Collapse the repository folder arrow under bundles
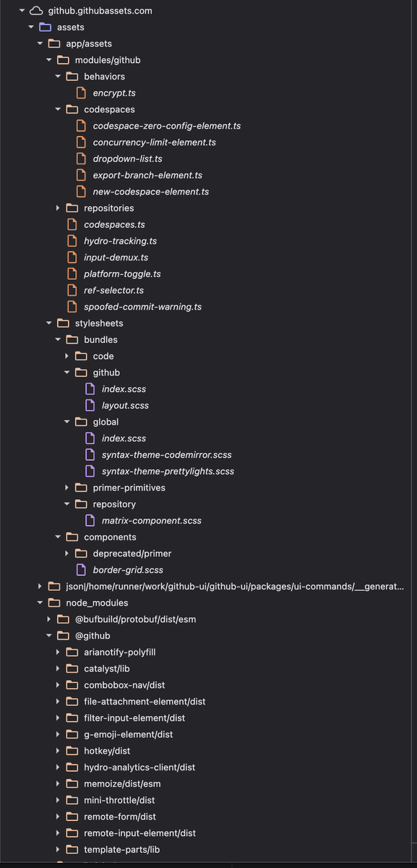417x868 pixels. click(x=67, y=504)
